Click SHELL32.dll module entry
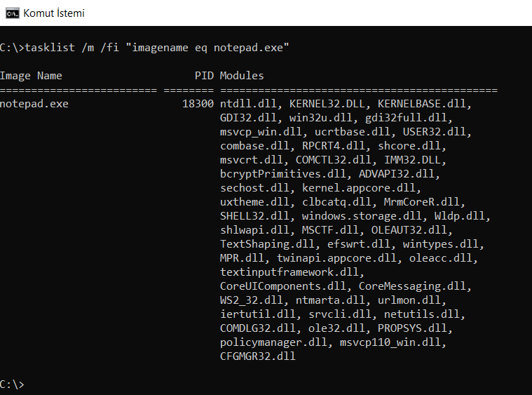Image resolution: width=532 pixels, height=395 pixels. [x=254, y=216]
